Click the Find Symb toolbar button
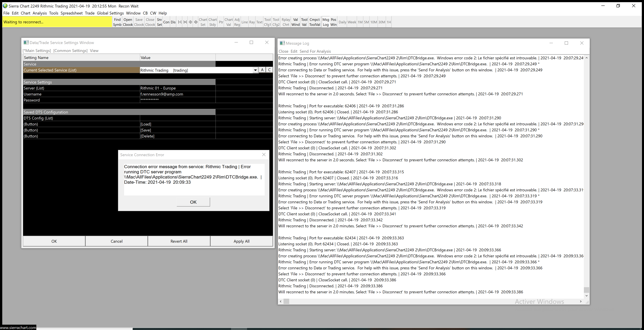 coord(117,22)
